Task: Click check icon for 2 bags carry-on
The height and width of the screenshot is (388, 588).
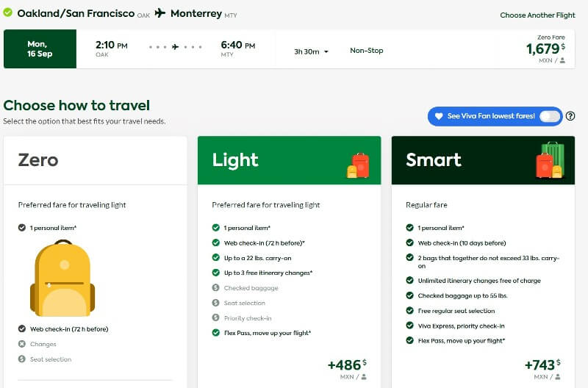Action: point(409,257)
